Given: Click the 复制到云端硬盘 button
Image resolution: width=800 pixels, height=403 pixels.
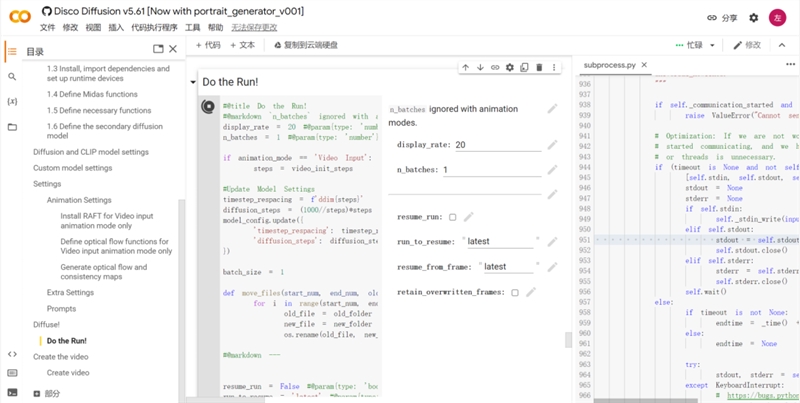Looking at the screenshot, I should (x=304, y=45).
